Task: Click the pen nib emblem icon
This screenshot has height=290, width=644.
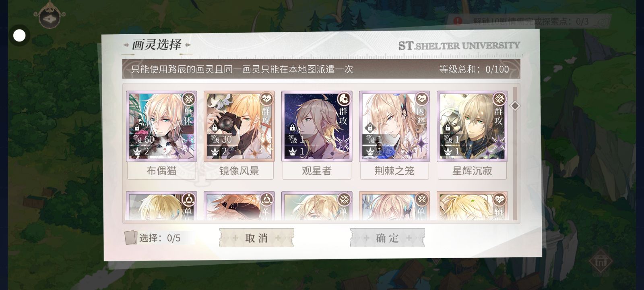Action: (50, 17)
